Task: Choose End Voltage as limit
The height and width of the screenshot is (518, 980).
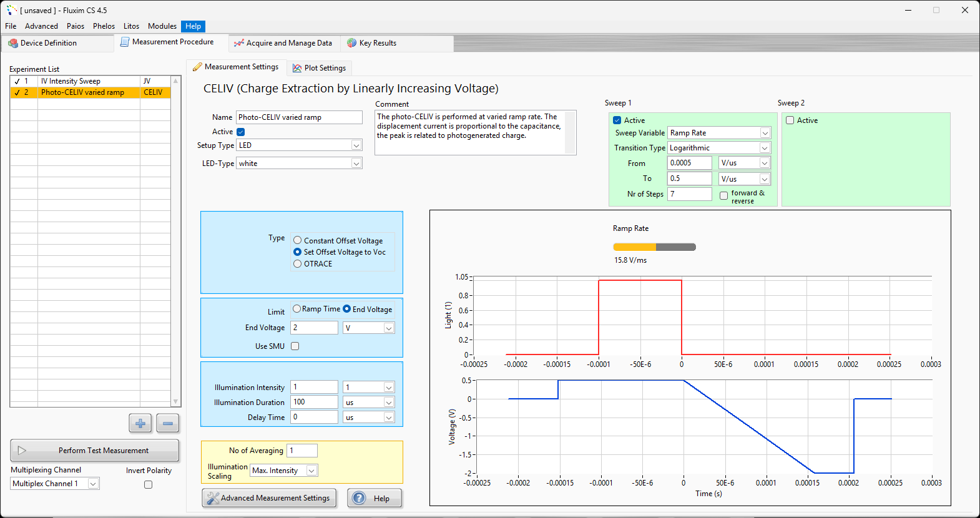Action: pos(347,309)
